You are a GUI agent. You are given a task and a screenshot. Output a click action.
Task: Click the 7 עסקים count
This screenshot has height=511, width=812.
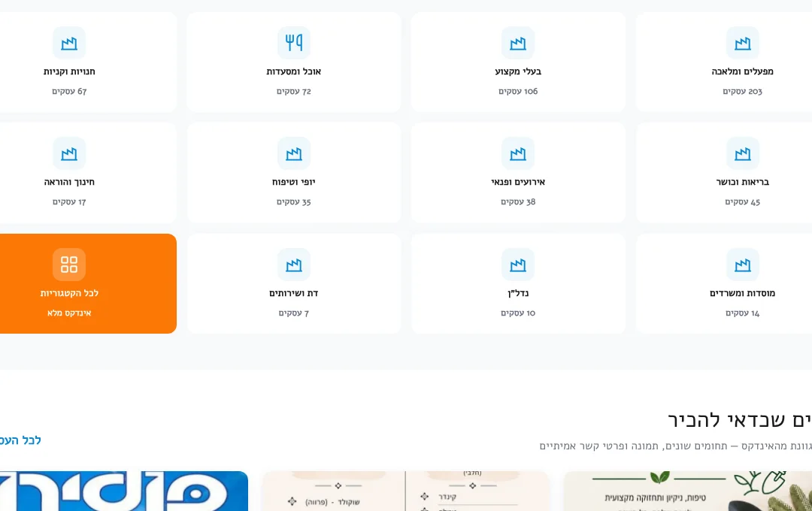pos(294,313)
